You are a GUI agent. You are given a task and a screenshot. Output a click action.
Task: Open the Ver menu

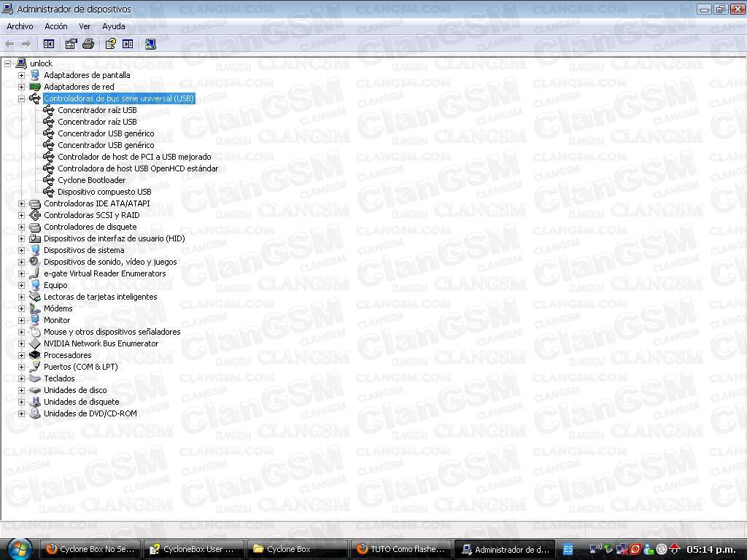pos(85,27)
